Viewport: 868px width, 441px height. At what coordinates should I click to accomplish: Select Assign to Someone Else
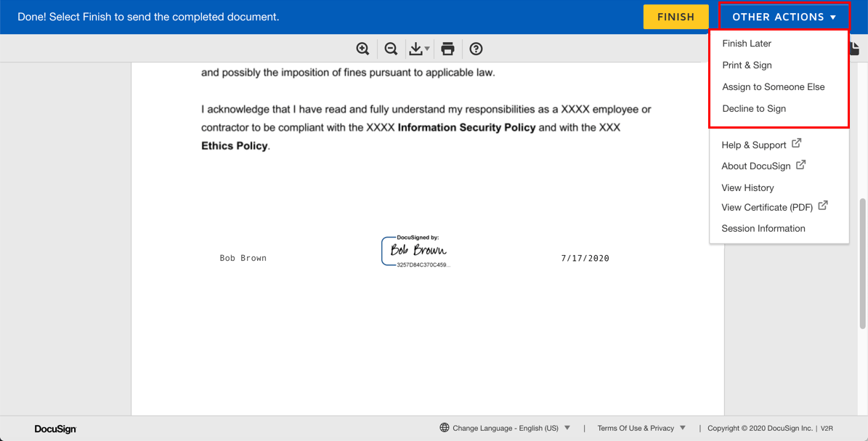[773, 86]
